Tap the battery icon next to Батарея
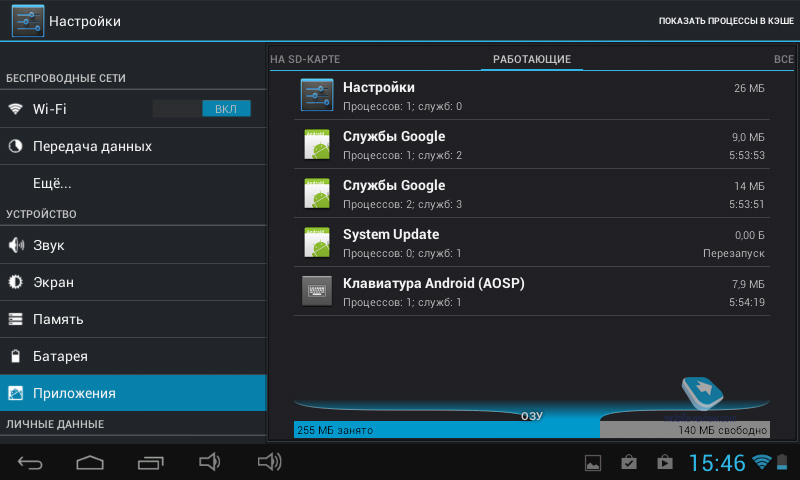The image size is (800, 480). pyautogui.click(x=16, y=356)
